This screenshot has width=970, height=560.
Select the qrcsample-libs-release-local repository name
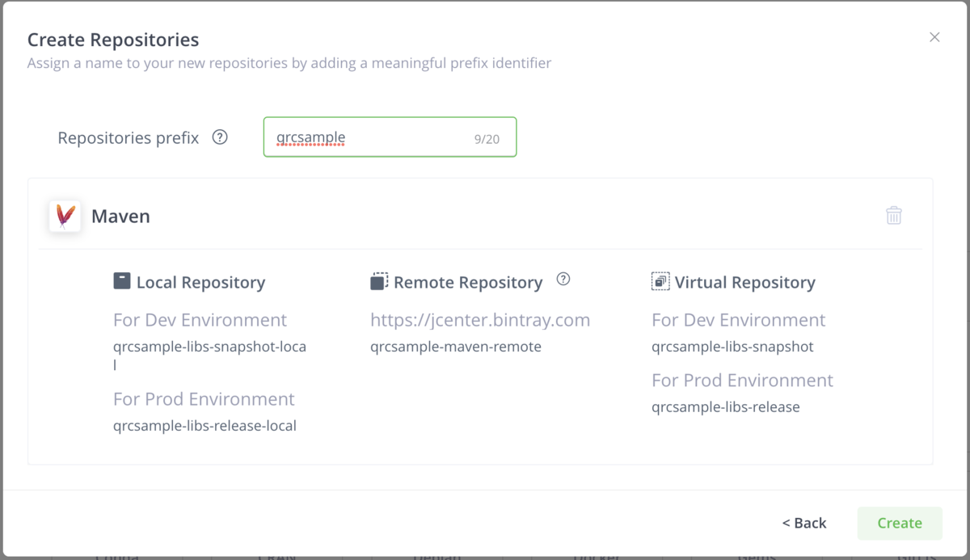(x=205, y=426)
